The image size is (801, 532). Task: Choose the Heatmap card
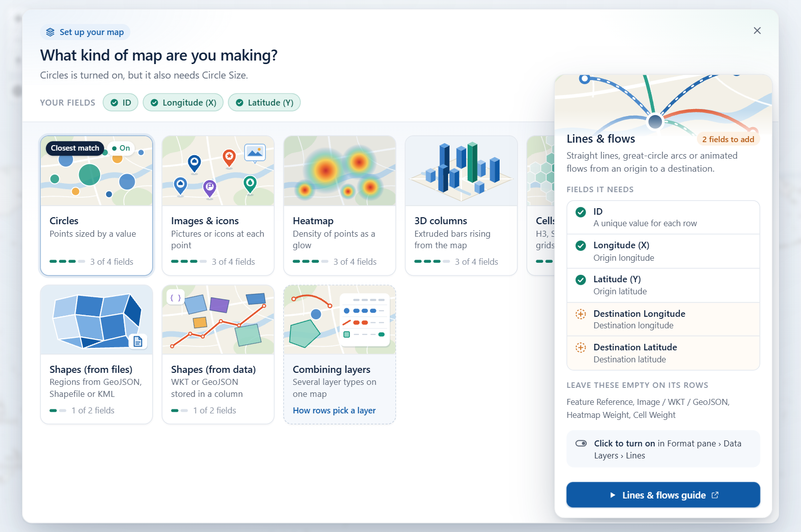[x=340, y=206]
